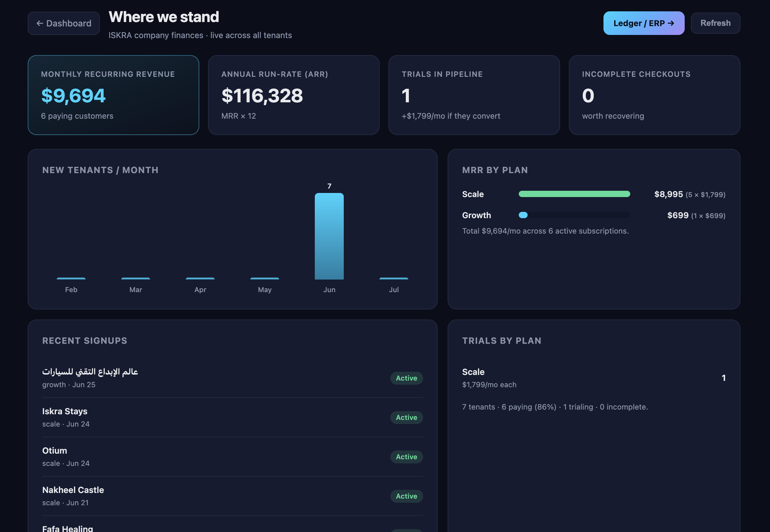Click the Jul bar marker in the chart
The height and width of the screenshot is (532, 770).
click(394, 279)
